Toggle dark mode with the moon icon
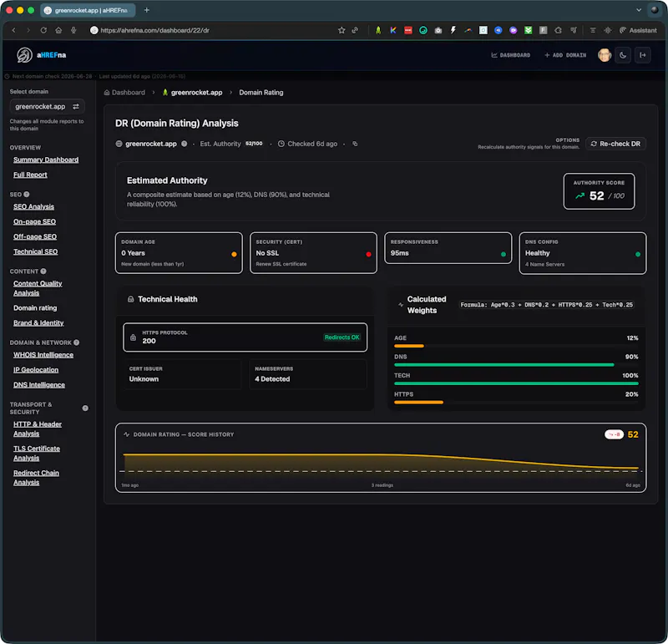668x644 pixels. coord(623,55)
